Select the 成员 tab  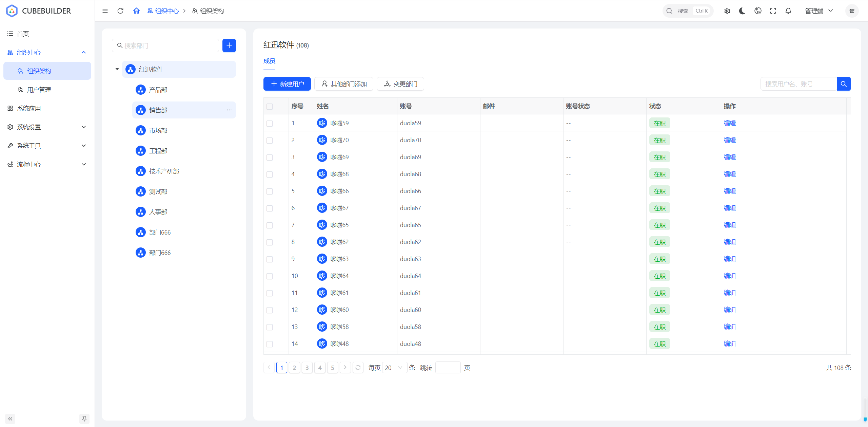[x=269, y=61]
